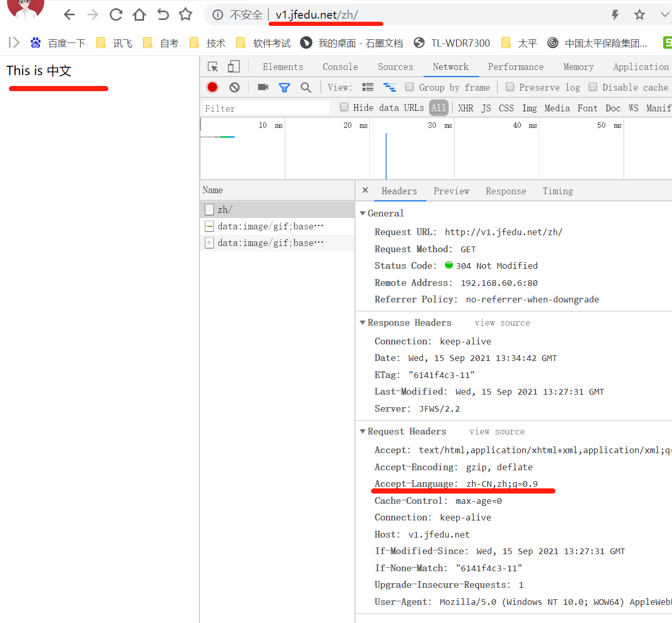Switch to the Elements tab
672x623 pixels.
[283, 67]
